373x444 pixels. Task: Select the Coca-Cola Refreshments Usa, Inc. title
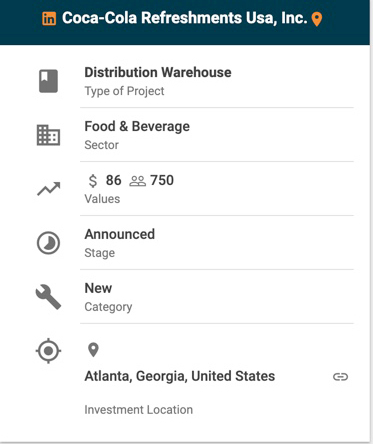[184, 18]
